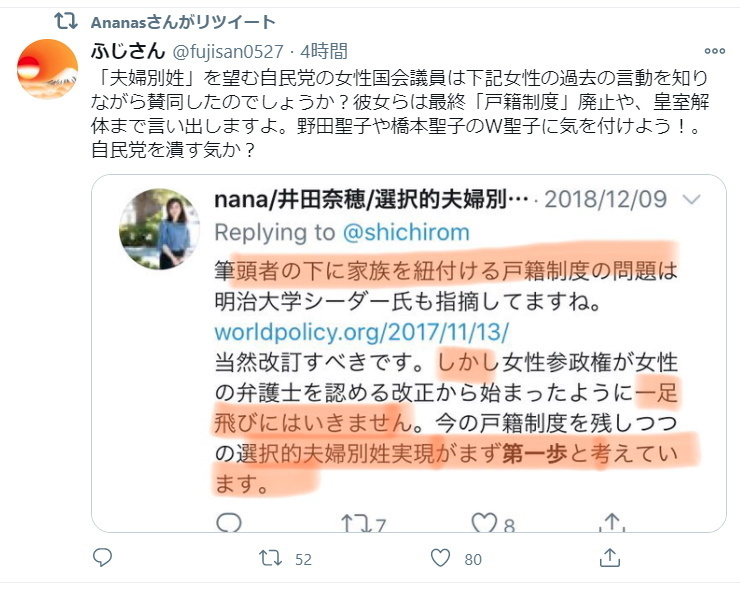Click the heart icon in the quoted tweet
The width and height of the screenshot is (740, 594).
484,523
